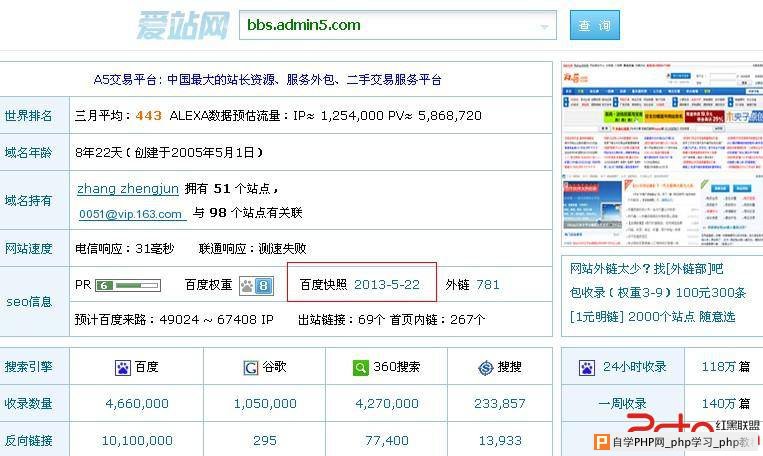Click ad link 包收录（权重3-9）100元300条

click(657, 292)
